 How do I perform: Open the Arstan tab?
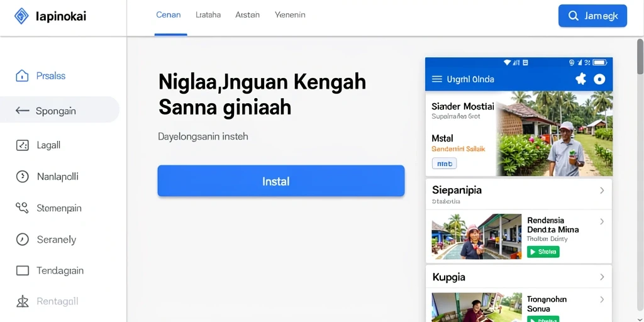[x=247, y=15]
